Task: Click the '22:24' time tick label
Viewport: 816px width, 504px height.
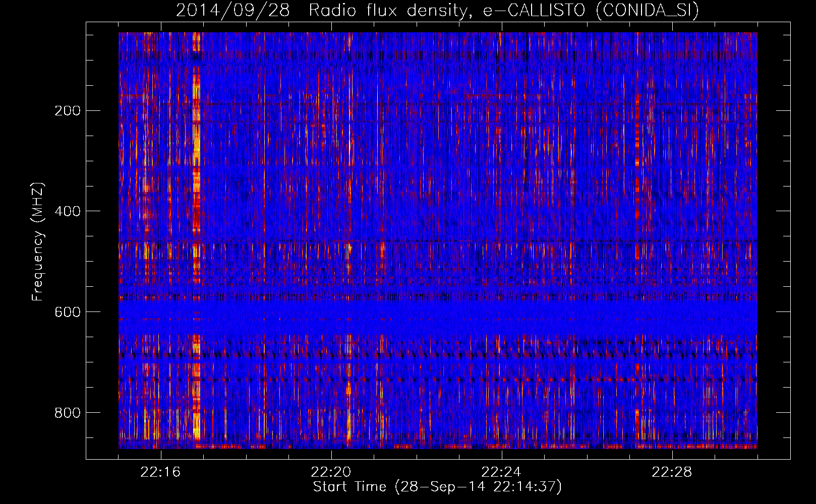Action: (x=501, y=472)
